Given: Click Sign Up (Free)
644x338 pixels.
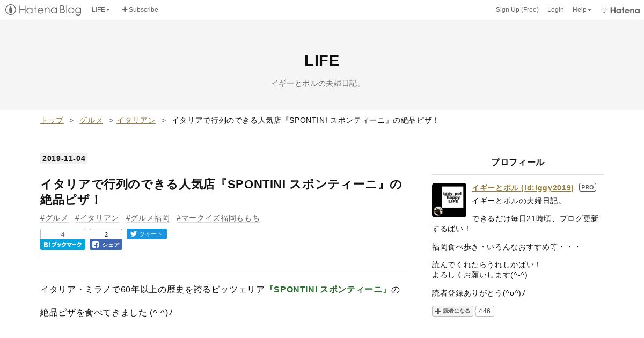Looking at the screenshot, I should click(517, 10).
